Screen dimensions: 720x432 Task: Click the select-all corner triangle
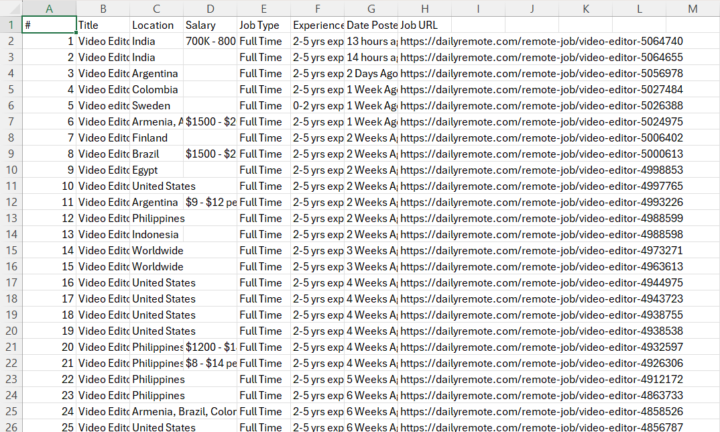11,8
